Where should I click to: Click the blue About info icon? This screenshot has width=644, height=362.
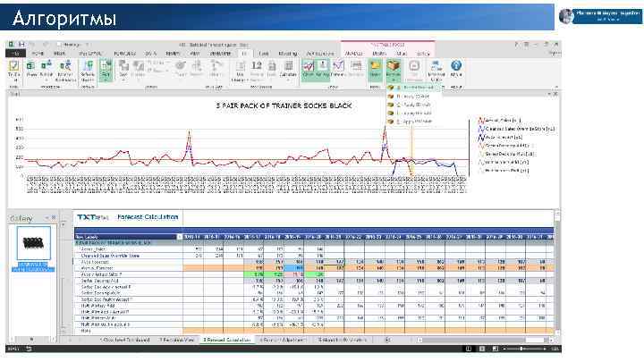tap(456, 65)
